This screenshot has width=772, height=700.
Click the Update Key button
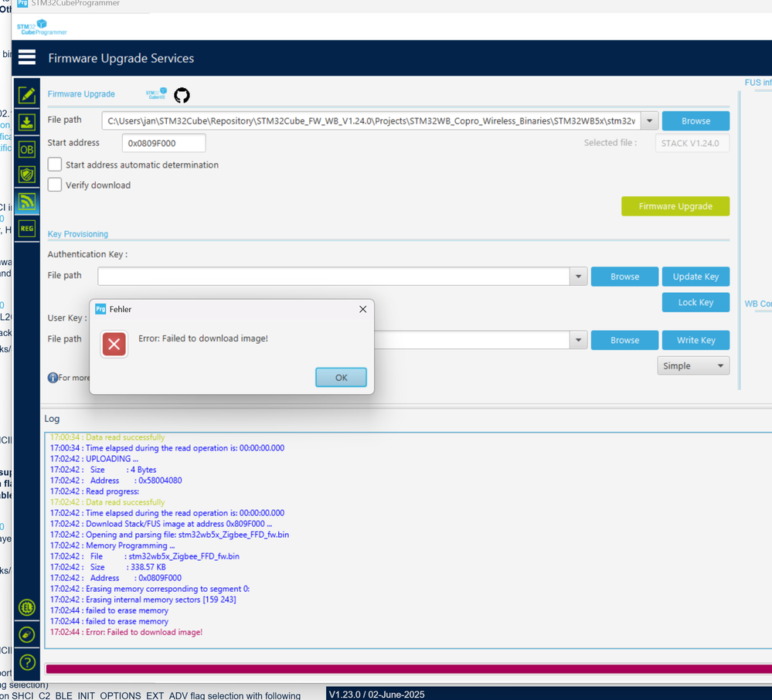click(695, 276)
